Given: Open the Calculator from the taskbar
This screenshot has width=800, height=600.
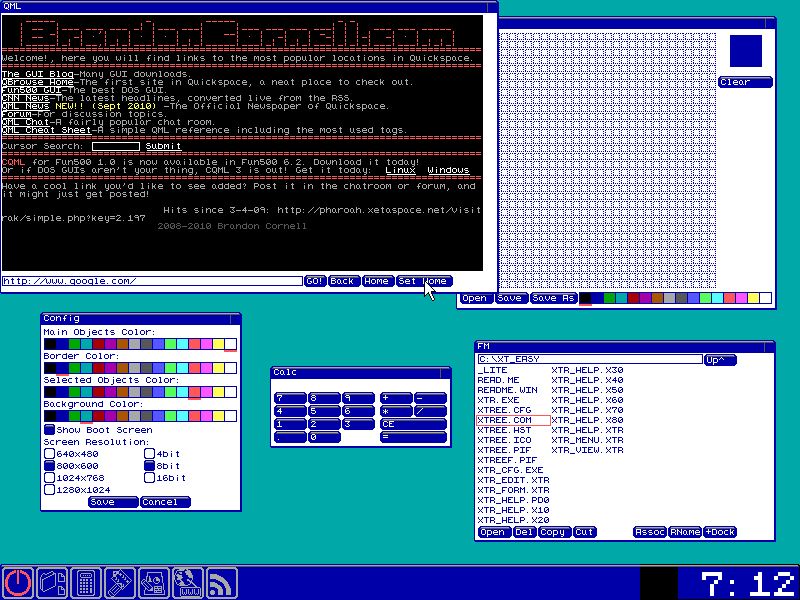Looking at the screenshot, I should pos(86,583).
